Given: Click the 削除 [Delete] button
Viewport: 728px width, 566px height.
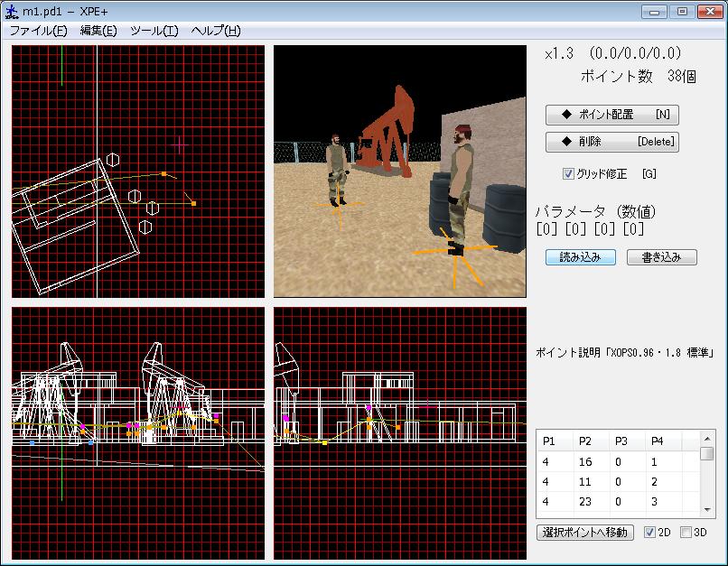Looking at the screenshot, I should point(611,142).
